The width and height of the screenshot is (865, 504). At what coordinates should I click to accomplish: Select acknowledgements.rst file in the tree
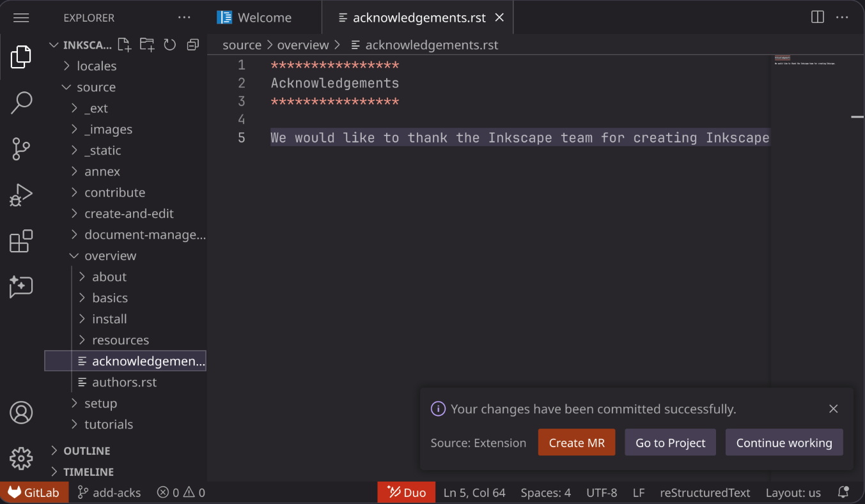pyautogui.click(x=125, y=361)
